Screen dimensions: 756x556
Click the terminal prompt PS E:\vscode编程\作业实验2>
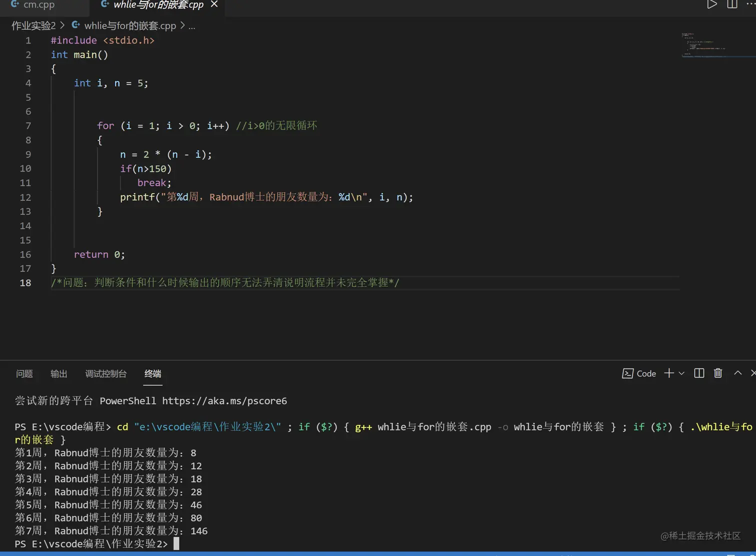tap(91, 544)
